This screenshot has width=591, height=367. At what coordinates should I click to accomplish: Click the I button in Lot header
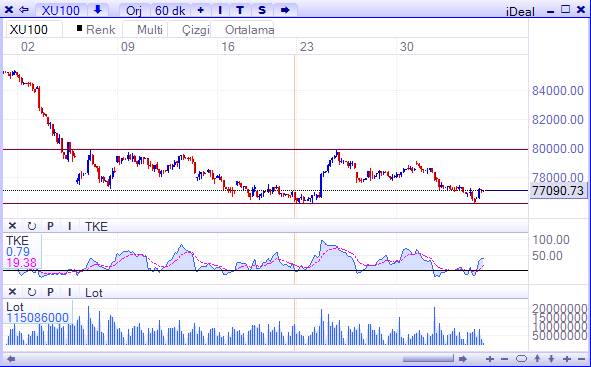[69, 292]
